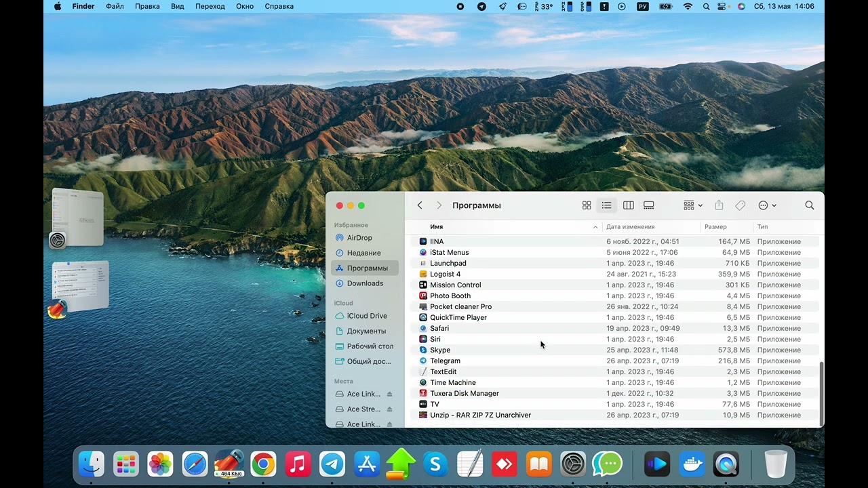Launch Google Chrome from the Dock

pyautogui.click(x=263, y=464)
